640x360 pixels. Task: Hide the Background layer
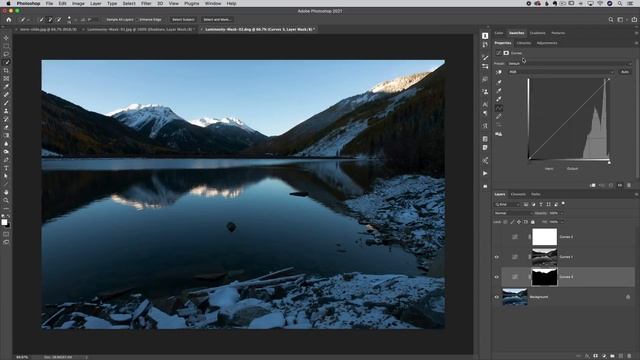pyautogui.click(x=497, y=297)
